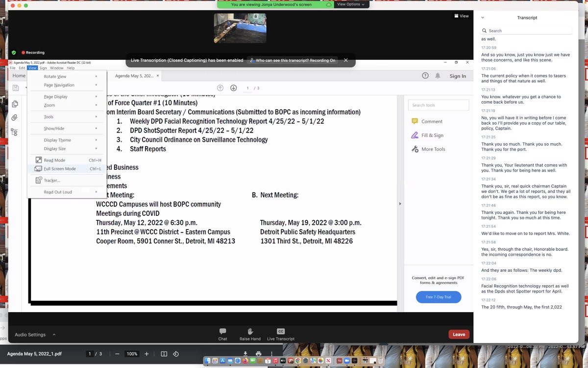Screen dimensions: 588x368
Task: Expand the Page Navigation submenu
Action: pos(67,85)
